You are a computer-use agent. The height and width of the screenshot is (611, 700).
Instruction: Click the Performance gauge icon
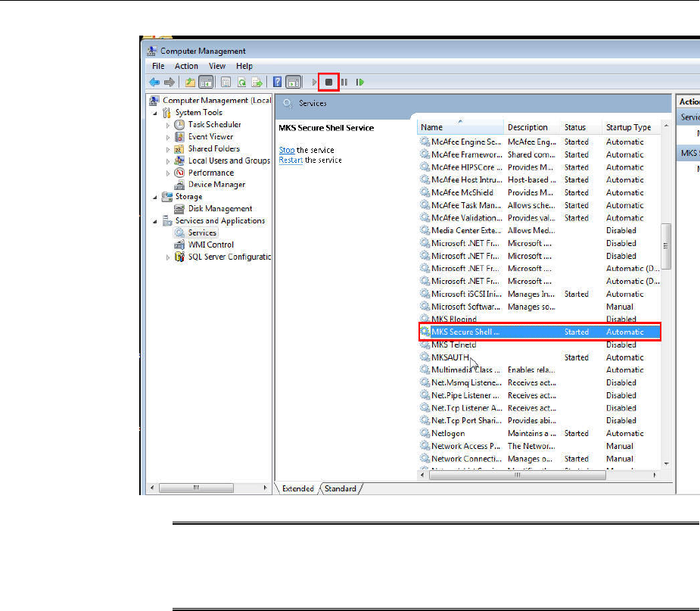[x=179, y=173]
